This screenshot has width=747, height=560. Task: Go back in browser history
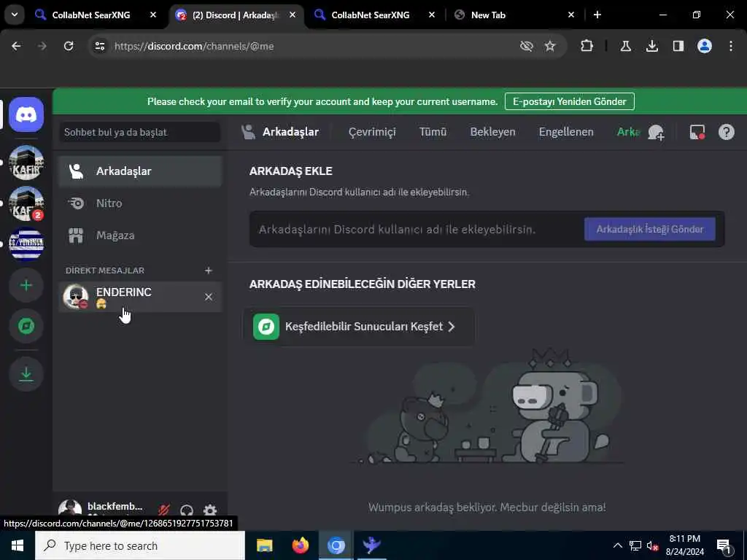click(x=16, y=46)
